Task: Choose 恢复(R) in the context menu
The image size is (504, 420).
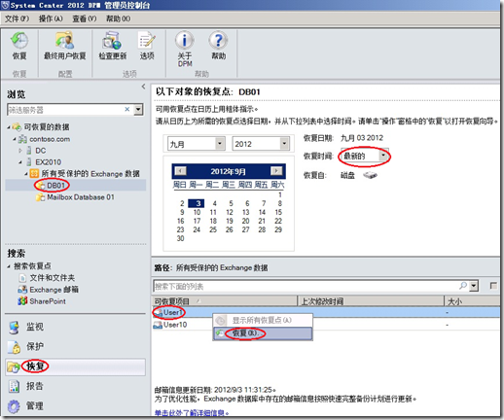Action: [263, 333]
